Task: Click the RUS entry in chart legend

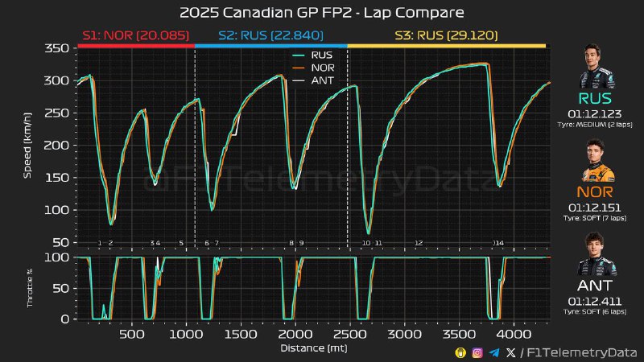Action: tap(312, 55)
